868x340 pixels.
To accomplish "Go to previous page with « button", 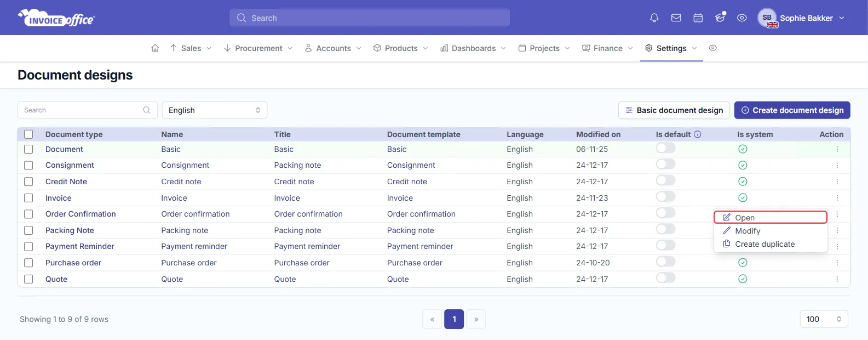I will click(x=433, y=319).
